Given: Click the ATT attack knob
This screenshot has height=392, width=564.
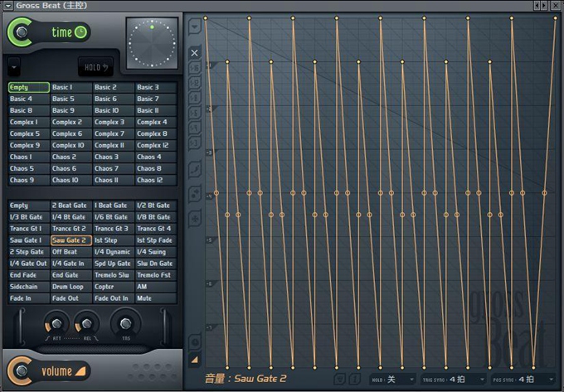Looking at the screenshot, I should [56, 324].
